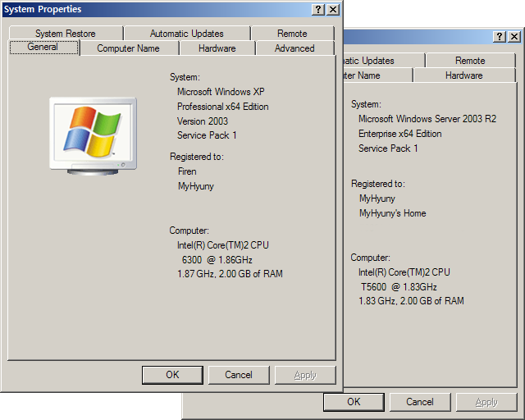Image resolution: width=525 pixels, height=420 pixels.
Task: Click the 'System:' label in front window
Action: [x=185, y=77]
